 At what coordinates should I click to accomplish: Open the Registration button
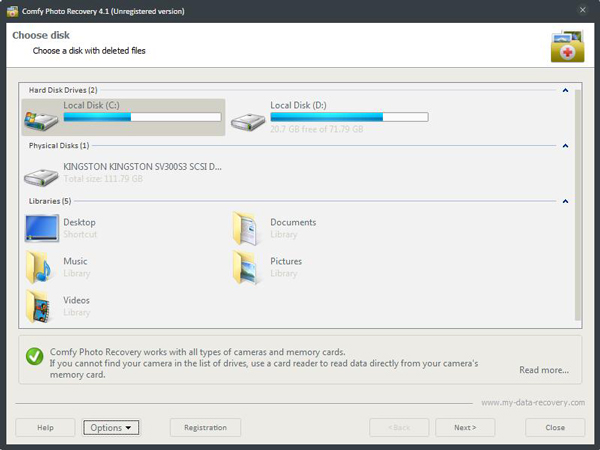[x=205, y=427]
